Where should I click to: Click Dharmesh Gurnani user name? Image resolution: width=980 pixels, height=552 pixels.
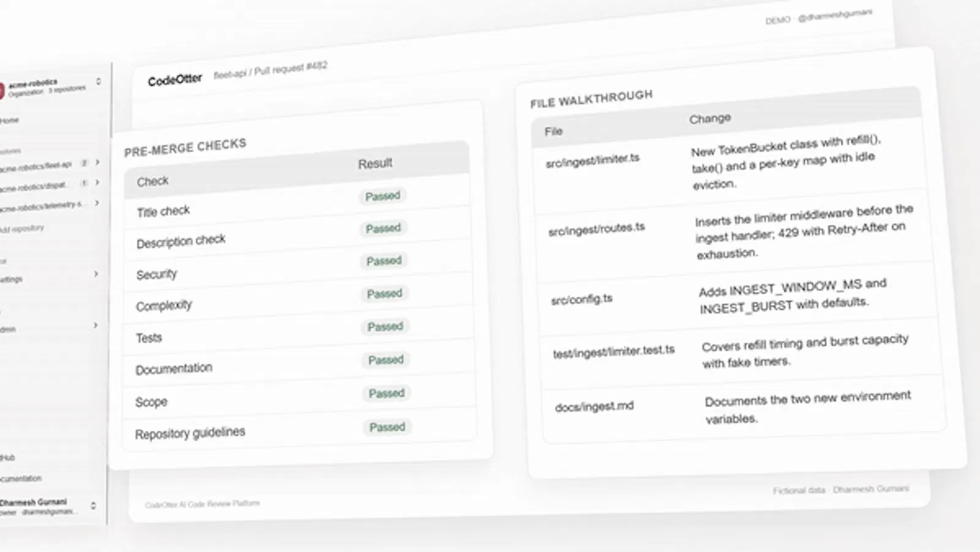click(x=33, y=502)
